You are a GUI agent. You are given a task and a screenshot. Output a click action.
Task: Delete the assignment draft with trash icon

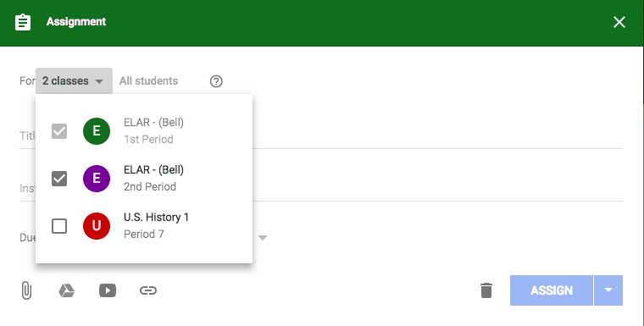tap(486, 290)
